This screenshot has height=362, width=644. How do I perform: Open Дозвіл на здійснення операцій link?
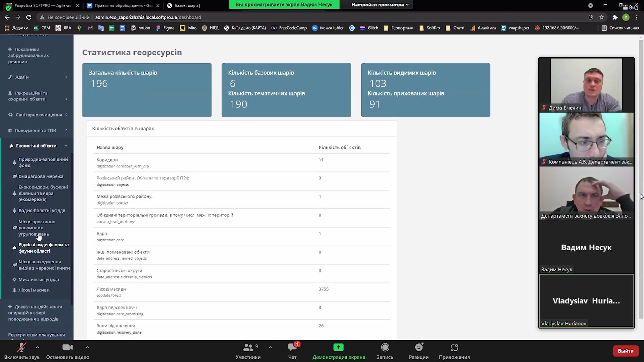[35, 313]
